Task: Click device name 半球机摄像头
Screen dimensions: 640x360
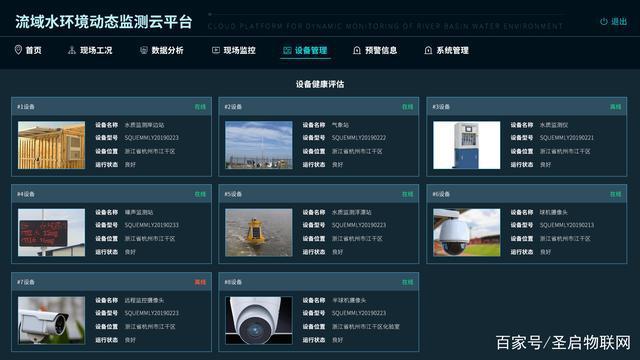Action: 349,300
